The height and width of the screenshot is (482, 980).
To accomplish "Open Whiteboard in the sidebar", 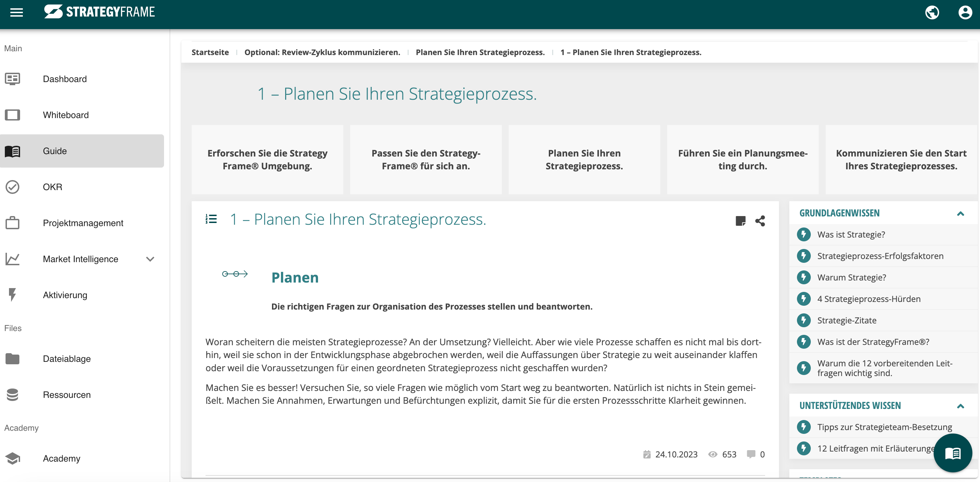I will 65,115.
